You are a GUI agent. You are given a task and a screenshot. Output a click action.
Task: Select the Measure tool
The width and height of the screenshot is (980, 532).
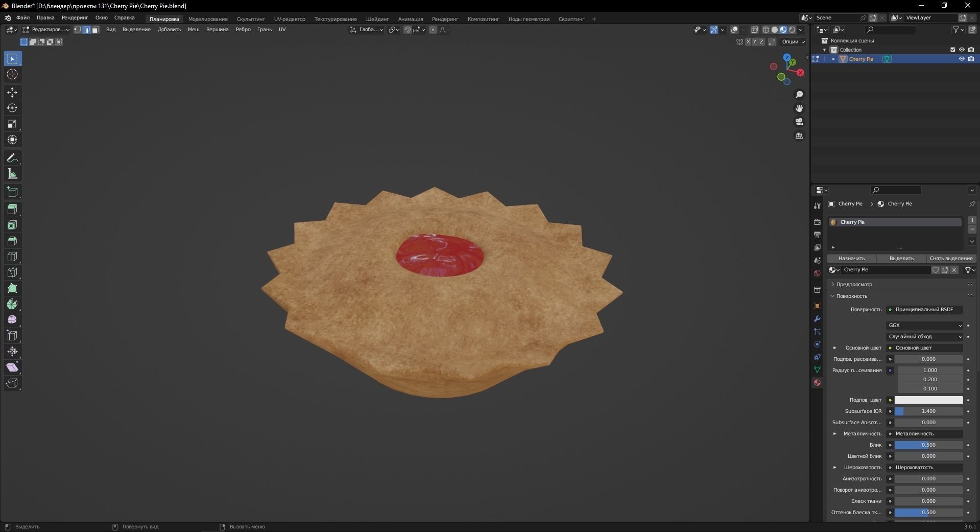click(12, 174)
